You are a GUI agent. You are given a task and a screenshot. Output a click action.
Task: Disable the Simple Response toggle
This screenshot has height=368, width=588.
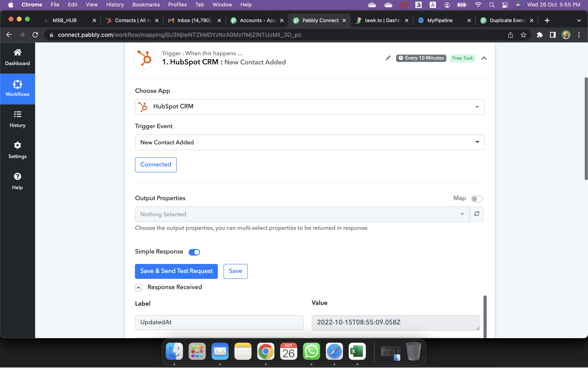tap(194, 252)
